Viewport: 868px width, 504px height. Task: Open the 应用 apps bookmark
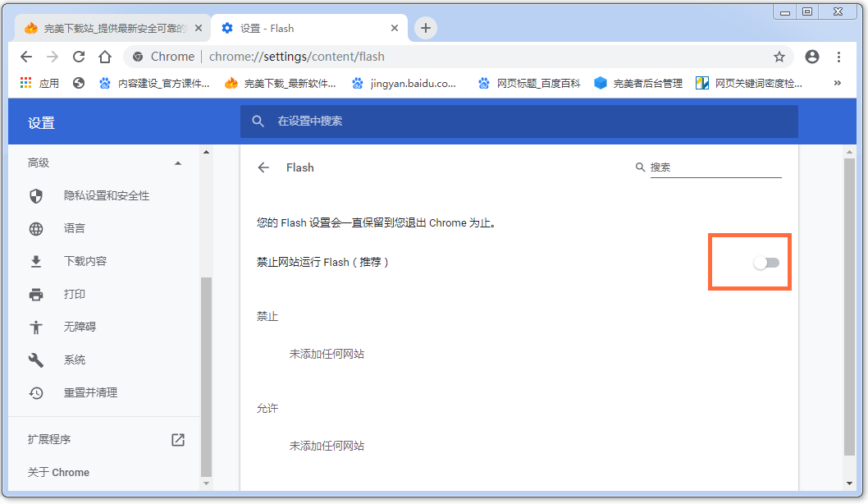(39, 83)
